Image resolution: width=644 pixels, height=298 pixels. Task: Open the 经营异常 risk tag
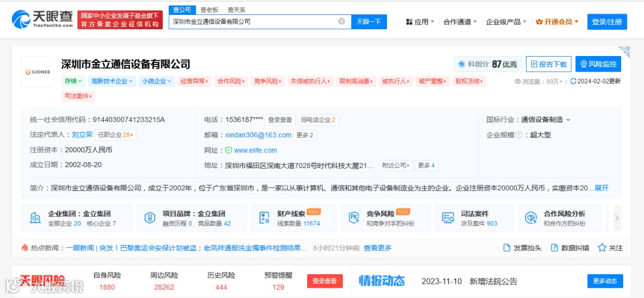tap(194, 81)
